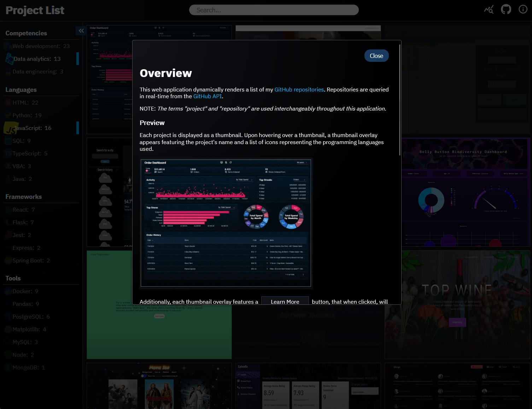Image resolution: width=532 pixels, height=409 pixels.
Task: Collapse the sidebar with double chevron
Action: [81, 31]
